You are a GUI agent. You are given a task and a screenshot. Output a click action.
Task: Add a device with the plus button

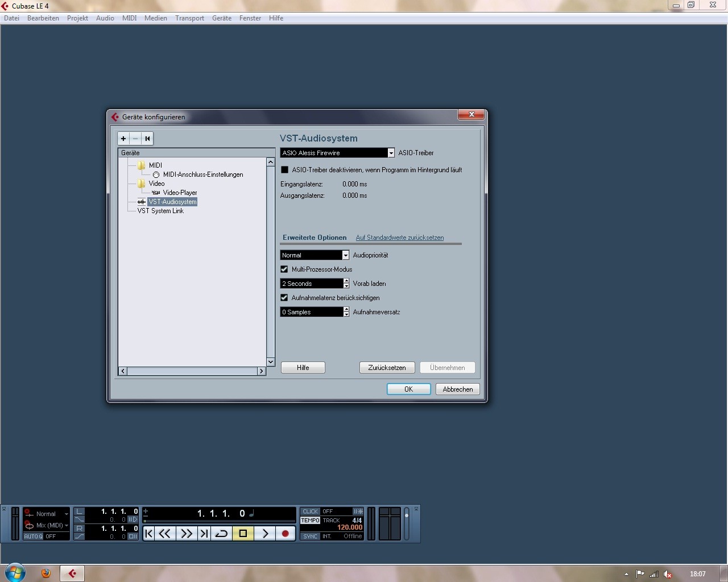[123, 139]
